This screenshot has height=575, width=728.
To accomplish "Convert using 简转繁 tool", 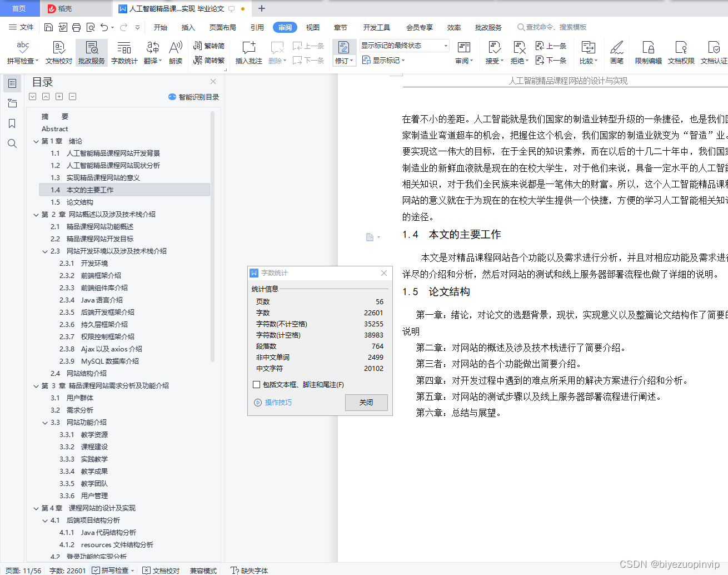I will point(209,60).
